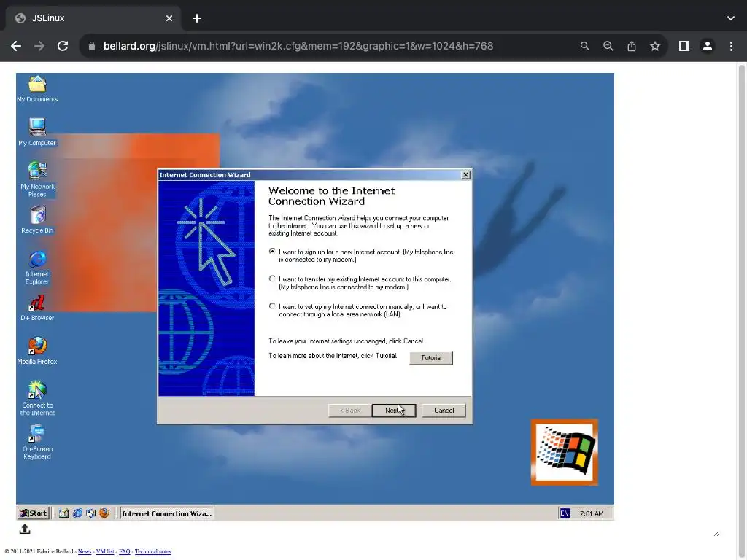This screenshot has height=560, width=747.
Task: Open the Chrome three-dot menu
Action: click(731, 46)
